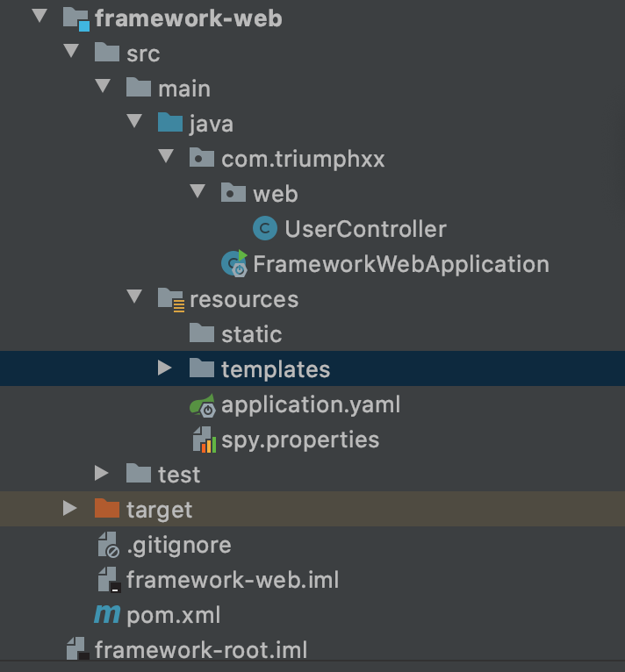Image resolution: width=625 pixels, height=672 pixels.
Task: Click the application.yaml Spring config icon
Action: (202, 405)
